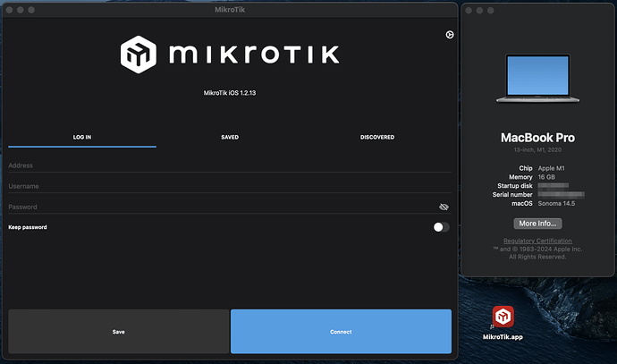Open the SAVED tab
The width and height of the screenshot is (617, 364).
pos(230,138)
